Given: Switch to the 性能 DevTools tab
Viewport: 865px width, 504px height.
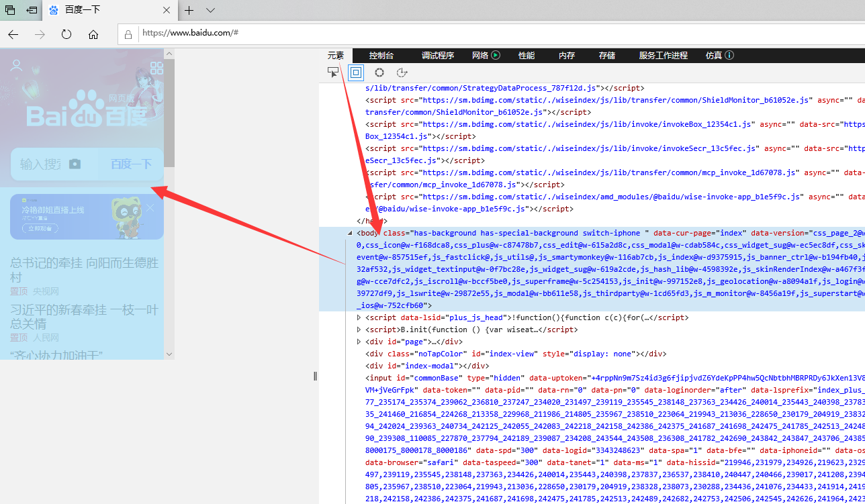Looking at the screenshot, I should click(x=527, y=56).
